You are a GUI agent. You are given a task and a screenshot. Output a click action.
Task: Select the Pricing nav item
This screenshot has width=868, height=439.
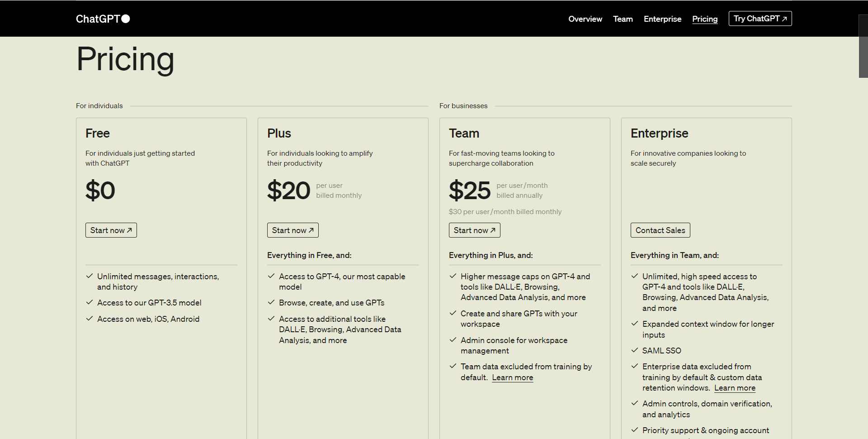[x=705, y=19]
